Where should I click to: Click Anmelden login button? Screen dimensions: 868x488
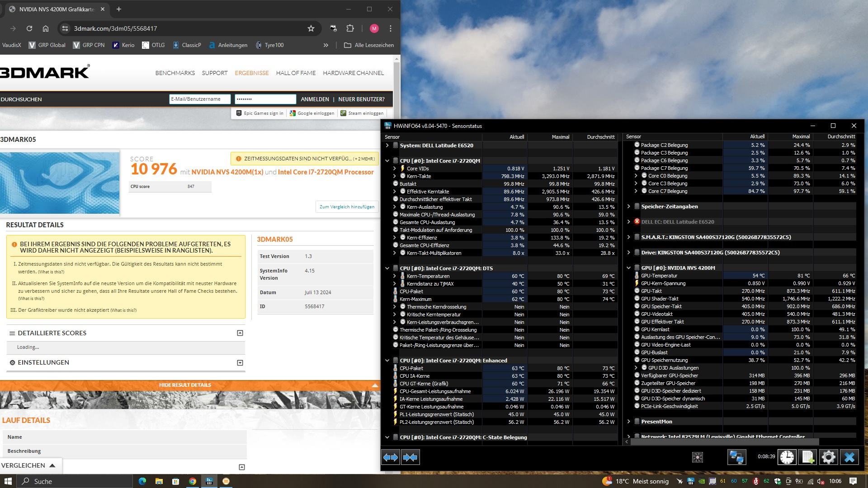pyautogui.click(x=315, y=99)
